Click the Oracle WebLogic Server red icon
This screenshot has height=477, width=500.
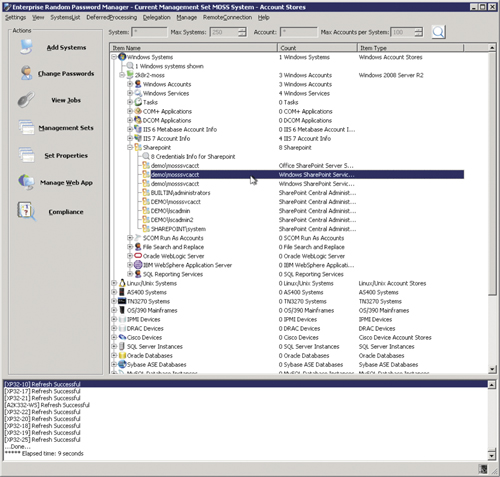[x=138, y=256]
